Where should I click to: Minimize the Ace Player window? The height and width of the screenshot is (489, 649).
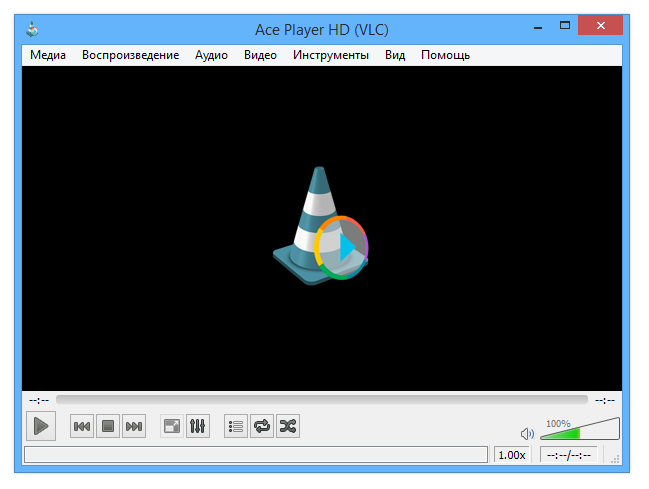(538, 27)
